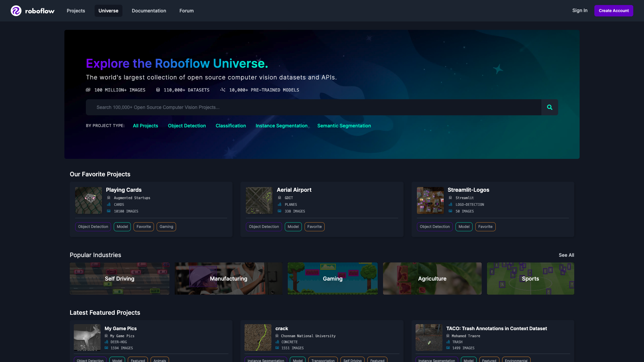Click the class shapes icon beside CARDS

pyautogui.click(x=108, y=204)
